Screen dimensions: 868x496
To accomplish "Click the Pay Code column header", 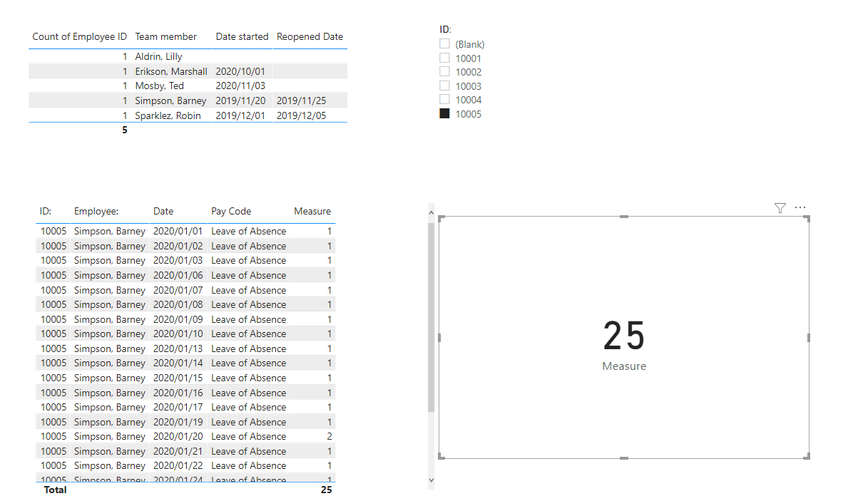I will coord(231,211).
